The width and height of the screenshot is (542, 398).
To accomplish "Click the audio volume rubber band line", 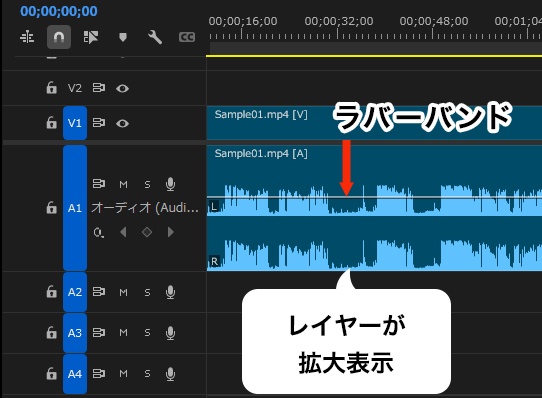I will pyautogui.click(x=374, y=197).
